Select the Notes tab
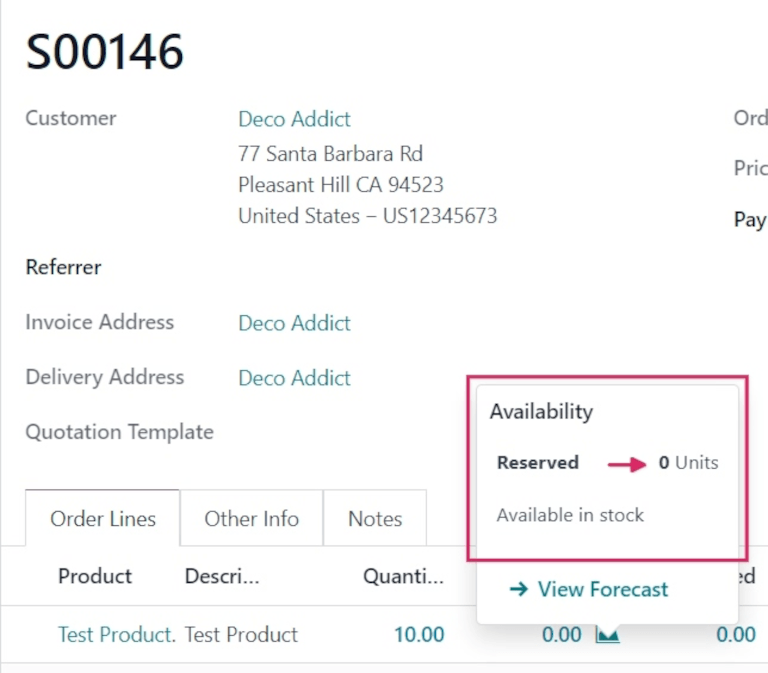Screen dimensions: 768x673 coord(375,519)
